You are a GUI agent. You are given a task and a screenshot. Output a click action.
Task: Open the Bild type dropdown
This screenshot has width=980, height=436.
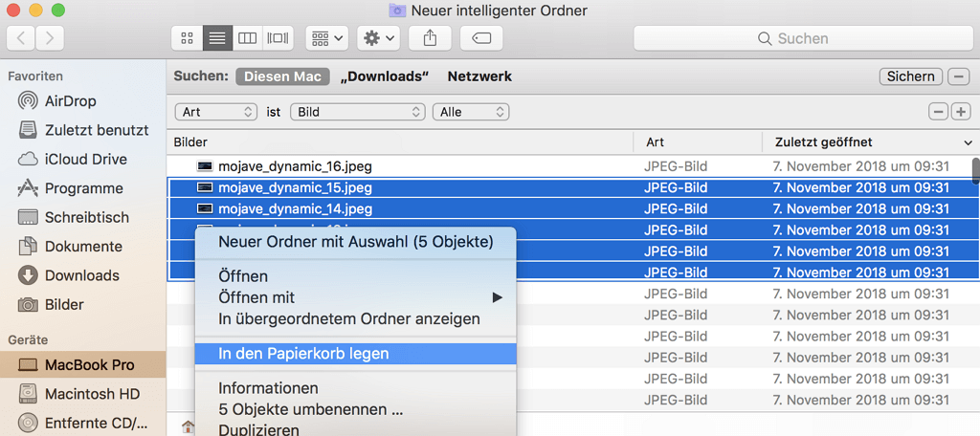358,112
